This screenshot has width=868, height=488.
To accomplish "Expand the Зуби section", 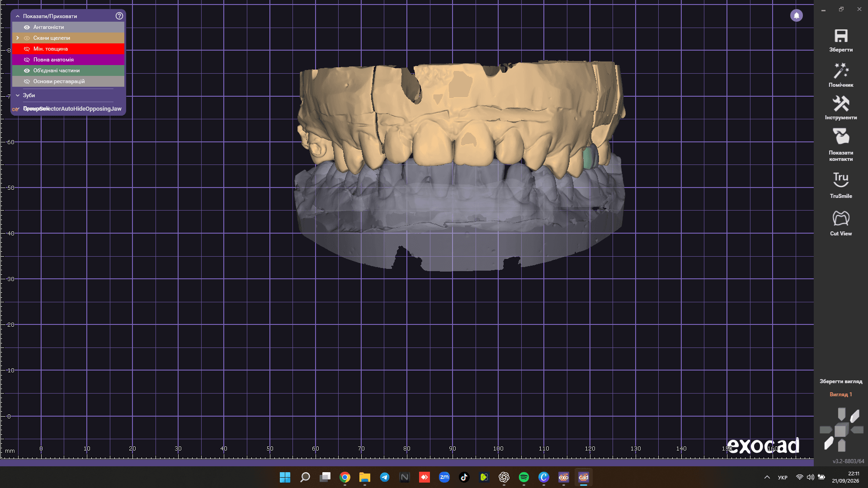I will [x=18, y=95].
